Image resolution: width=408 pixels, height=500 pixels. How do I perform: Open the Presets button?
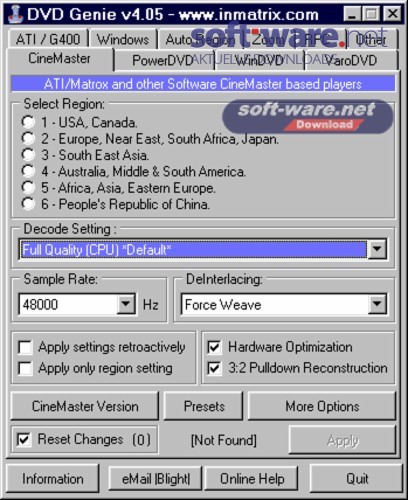(x=204, y=406)
